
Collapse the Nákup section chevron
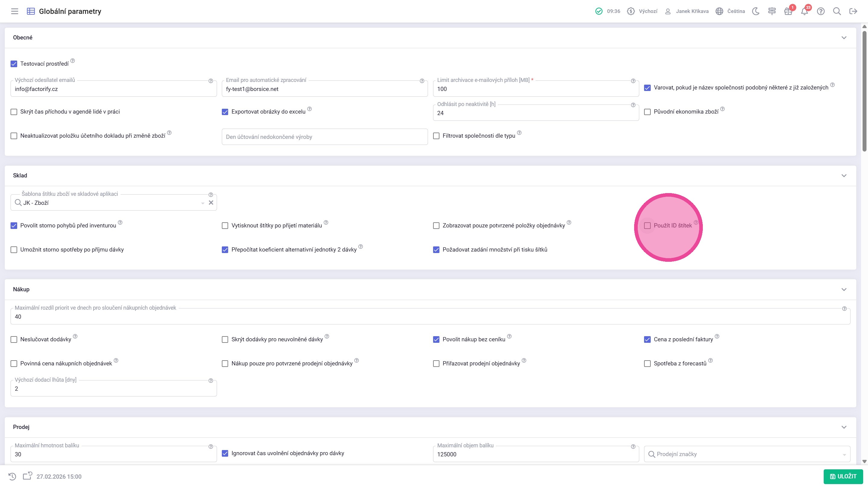point(844,289)
